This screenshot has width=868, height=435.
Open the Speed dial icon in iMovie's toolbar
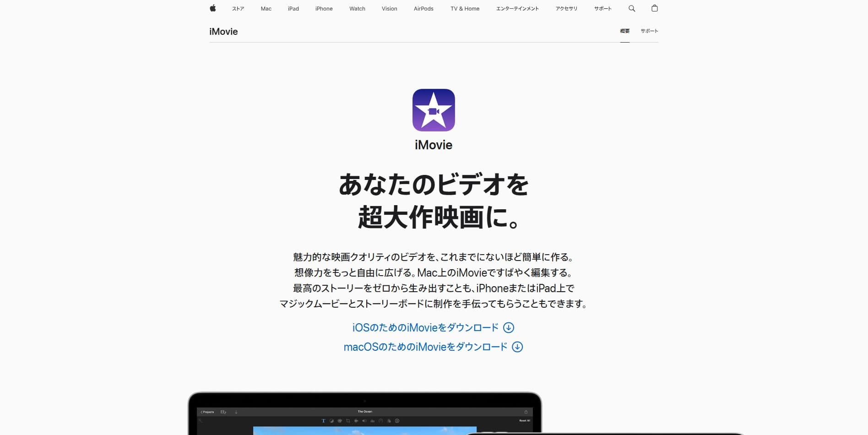tap(381, 421)
